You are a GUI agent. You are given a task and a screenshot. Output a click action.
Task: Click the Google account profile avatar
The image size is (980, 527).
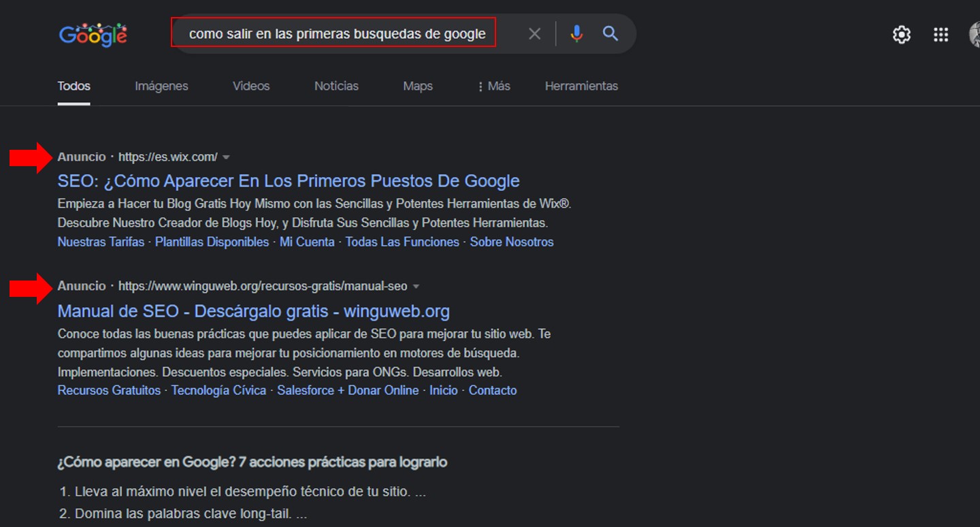tap(977, 34)
